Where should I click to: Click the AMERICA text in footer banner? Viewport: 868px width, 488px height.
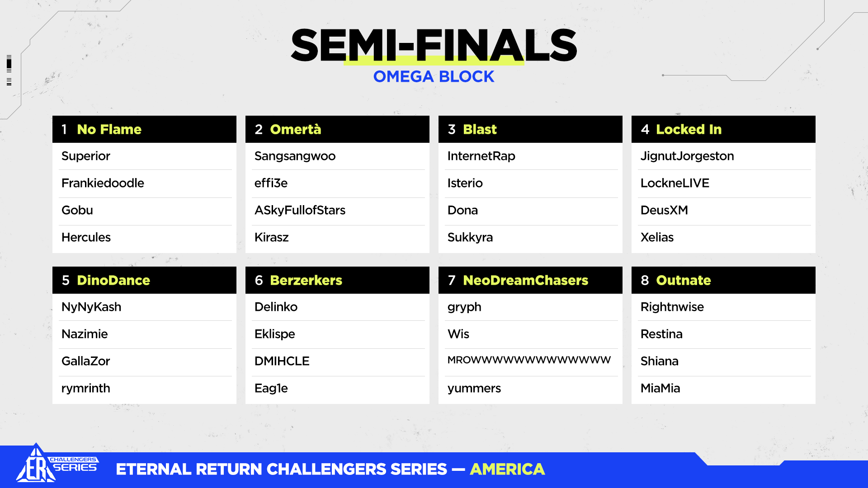pyautogui.click(x=507, y=469)
